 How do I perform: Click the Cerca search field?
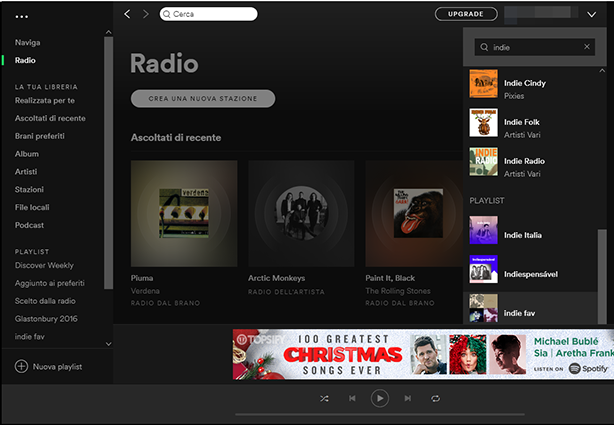click(208, 14)
